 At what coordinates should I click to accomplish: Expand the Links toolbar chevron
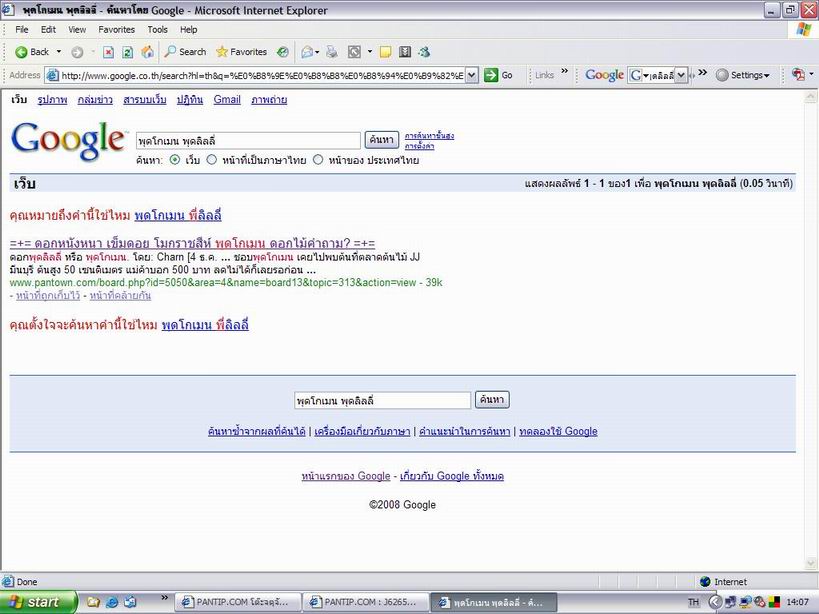pyautogui.click(x=565, y=71)
